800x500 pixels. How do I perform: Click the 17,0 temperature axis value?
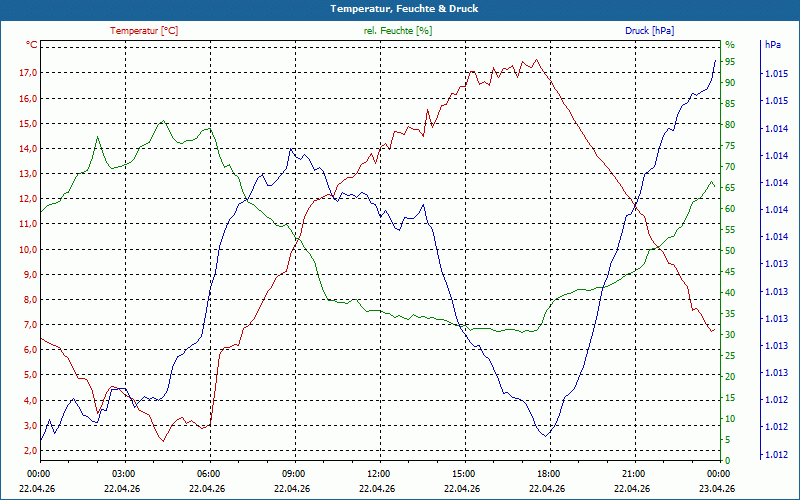(28, 73)
